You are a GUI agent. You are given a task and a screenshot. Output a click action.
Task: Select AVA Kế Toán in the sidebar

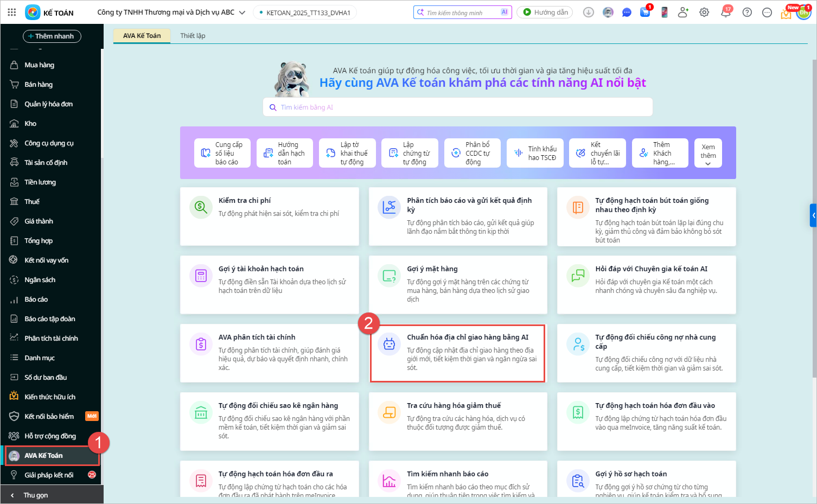click(x=52, y=456)
